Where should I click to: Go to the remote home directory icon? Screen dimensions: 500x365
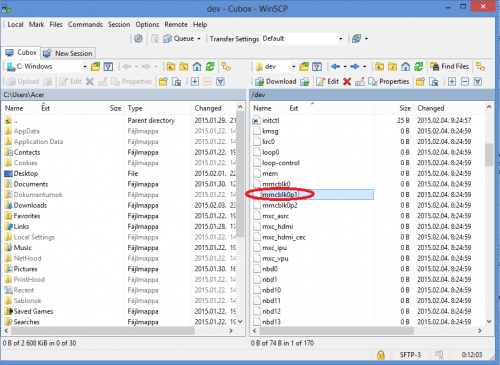click(x=405, y=67)
